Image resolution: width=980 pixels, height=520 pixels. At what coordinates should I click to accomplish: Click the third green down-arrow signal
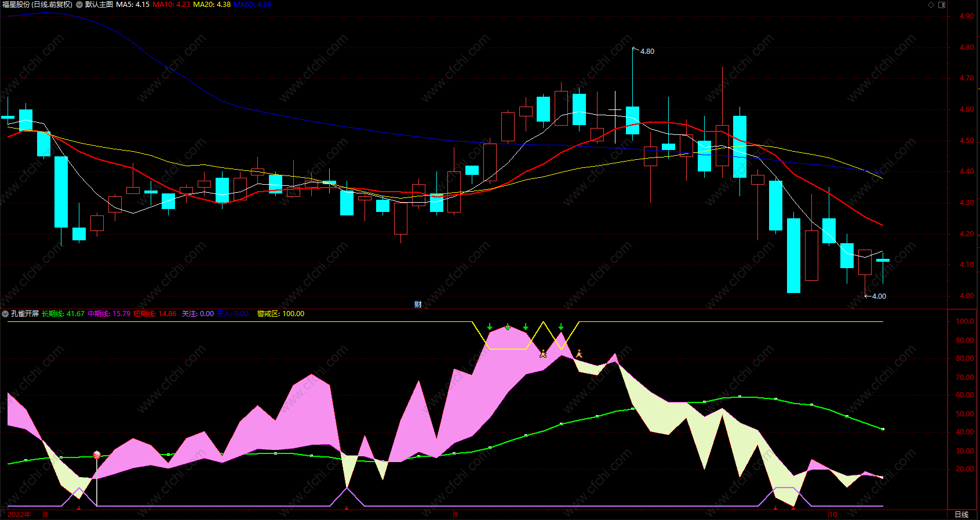pyautogui.click(x=526, y=327)
